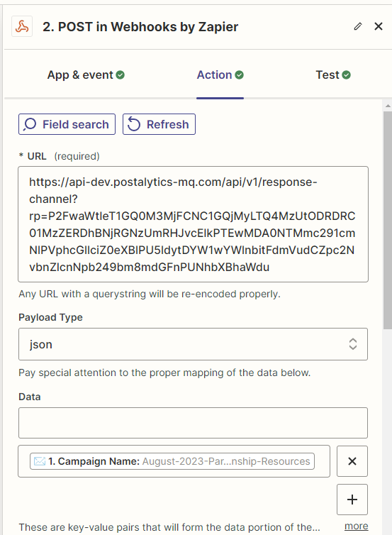392x535 pixels.
Task: Add a new data key-value row
Action: [x=352, y=500]
